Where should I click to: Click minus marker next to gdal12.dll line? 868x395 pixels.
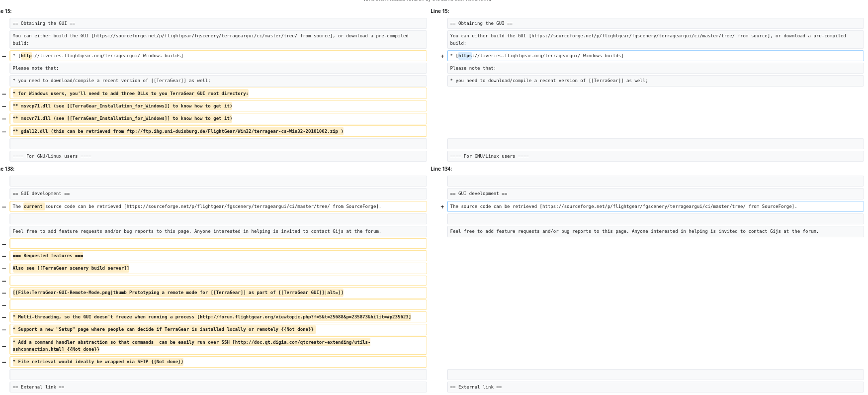4,132
